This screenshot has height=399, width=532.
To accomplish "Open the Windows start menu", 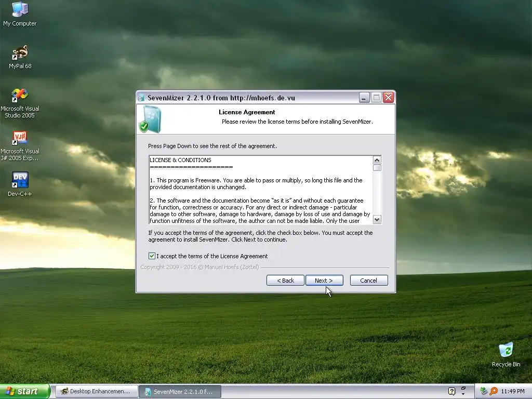I will click(24, 391).
